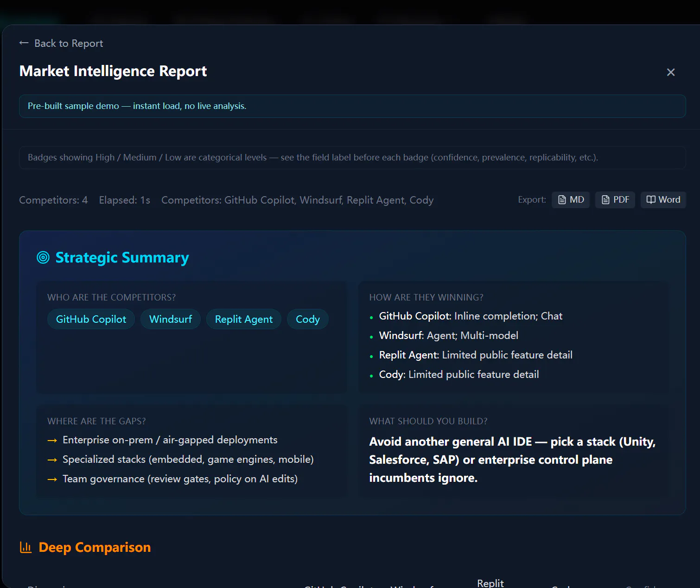
Task: Click the Back to Report link
Action: [61, 43]
